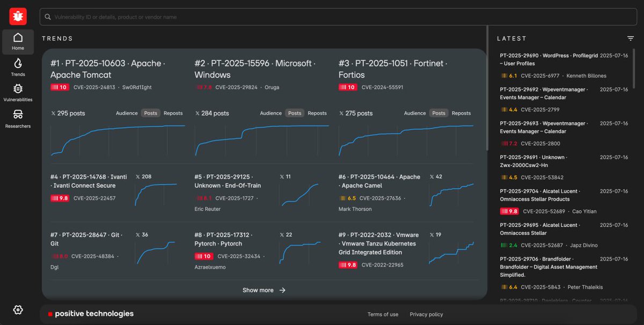This screenshot has height=325, width=644.
Task: Click 9.8 badge for Omniaccess Stellar Products
Action: (509, 211)
